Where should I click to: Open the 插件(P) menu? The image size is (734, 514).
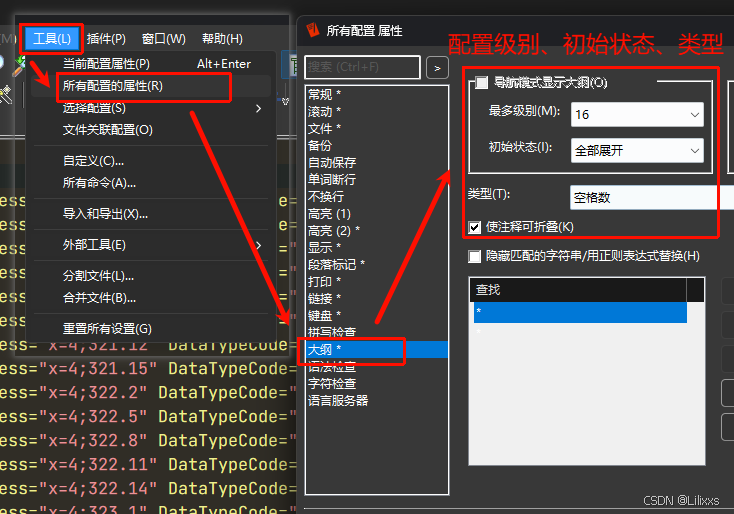point(106,38)
